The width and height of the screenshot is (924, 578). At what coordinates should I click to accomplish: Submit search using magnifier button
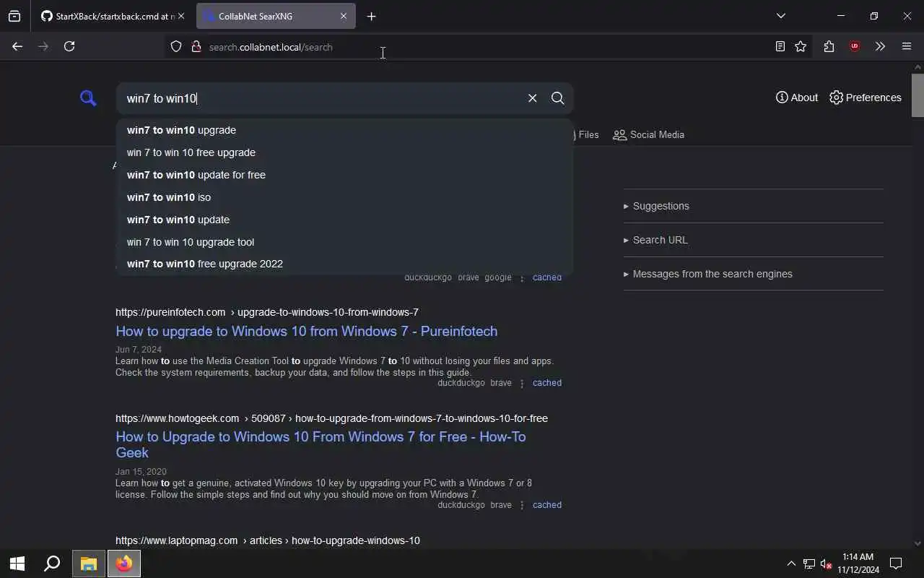click(x=557, y=98)
